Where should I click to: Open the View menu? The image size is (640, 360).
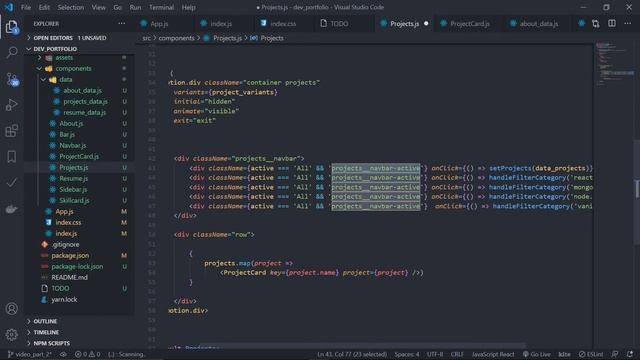tap(98, 7)
